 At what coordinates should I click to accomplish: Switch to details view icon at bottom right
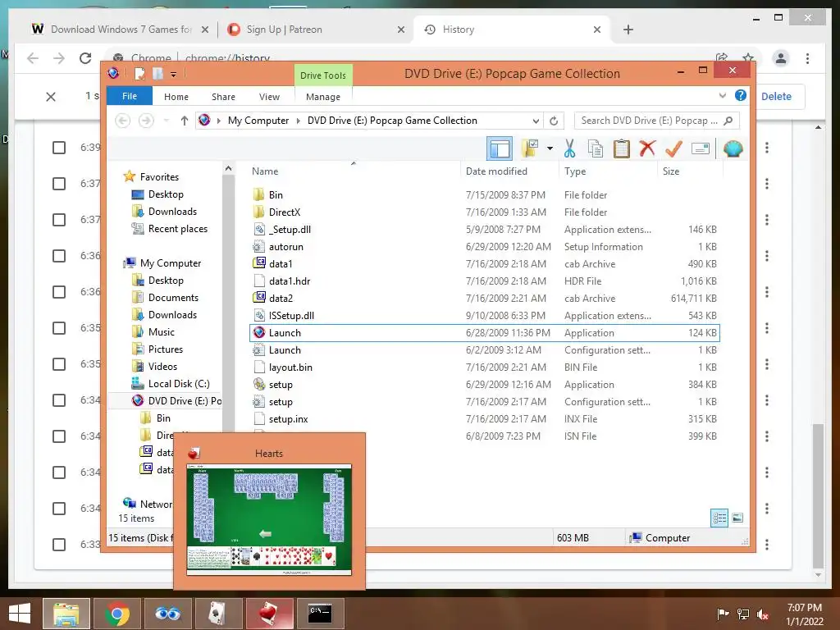(x=719, y=518)
